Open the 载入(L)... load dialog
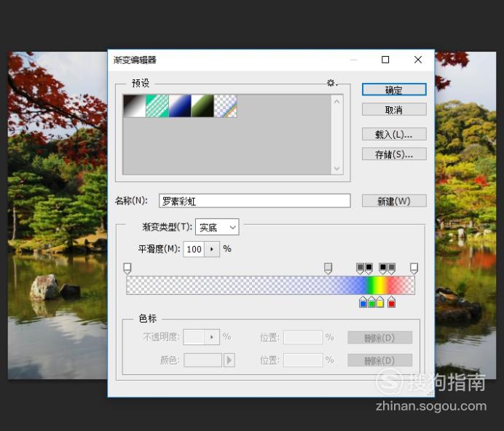 394,134
